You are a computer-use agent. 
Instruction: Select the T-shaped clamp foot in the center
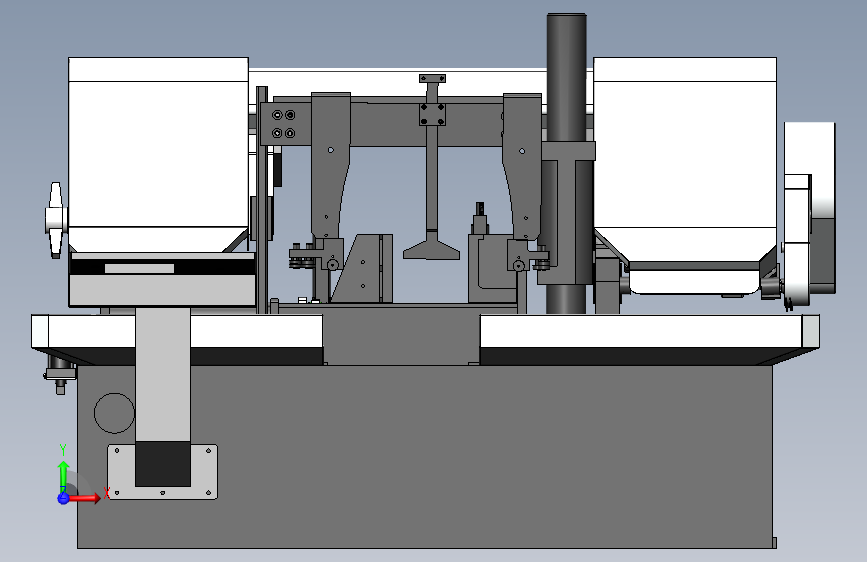click(431, 252)
